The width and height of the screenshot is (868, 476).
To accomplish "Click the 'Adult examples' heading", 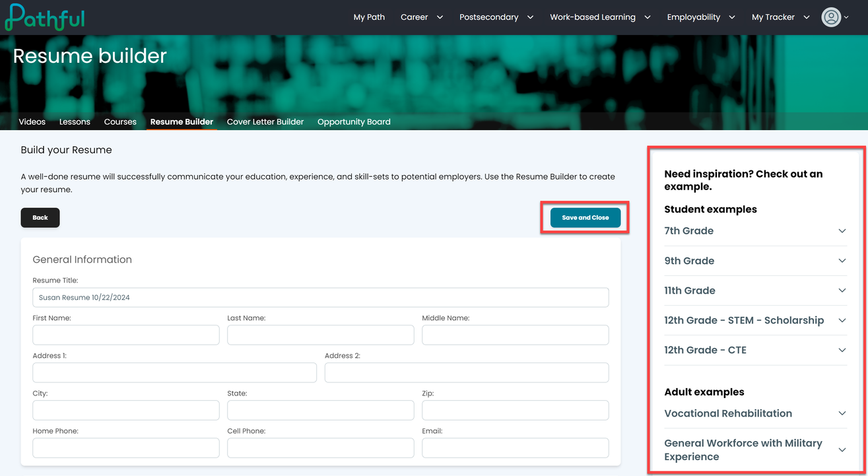I will [704, 392].
